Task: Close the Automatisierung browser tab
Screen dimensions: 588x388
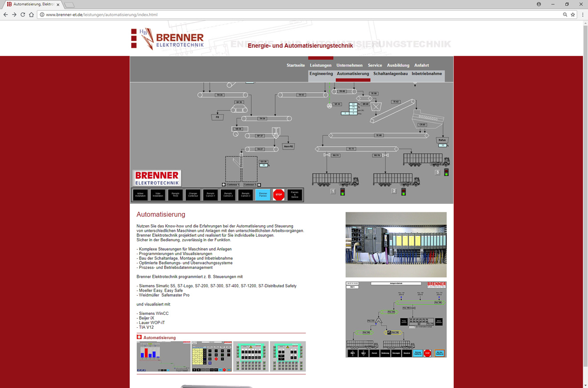Action: (58, 4)
